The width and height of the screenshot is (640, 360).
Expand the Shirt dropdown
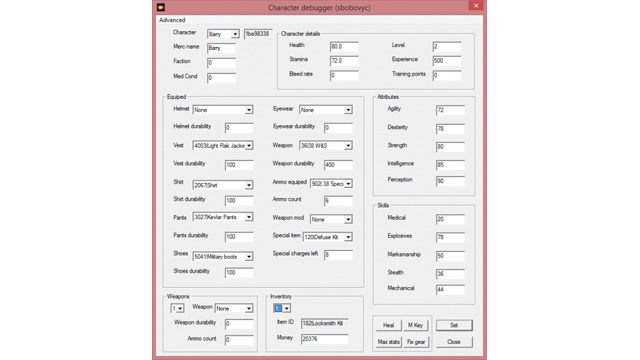click(x=223, y=185)
